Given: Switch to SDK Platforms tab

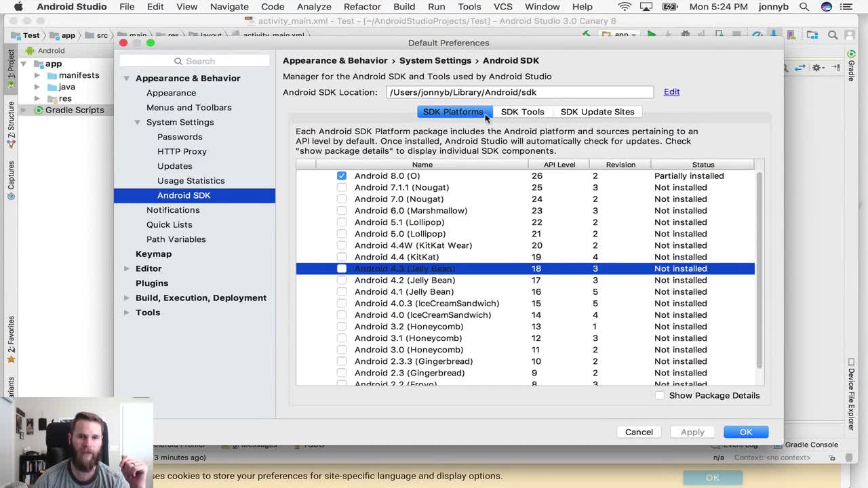Looking at the screenshot, I should (x=453, y=112).
